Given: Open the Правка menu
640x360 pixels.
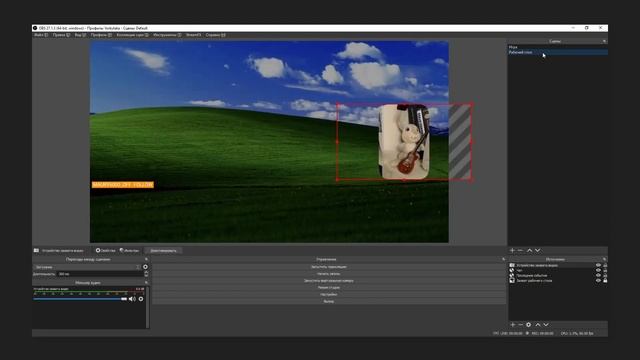Looking at the screenshot, I should point(61,35).
